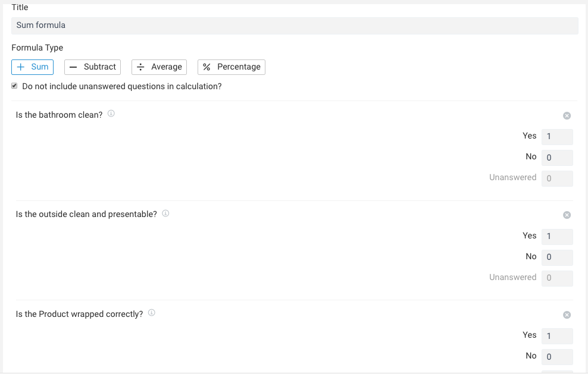
Task: Remove the 'Is the Product wrapped correctly?' question
Action: pos(567,315)
